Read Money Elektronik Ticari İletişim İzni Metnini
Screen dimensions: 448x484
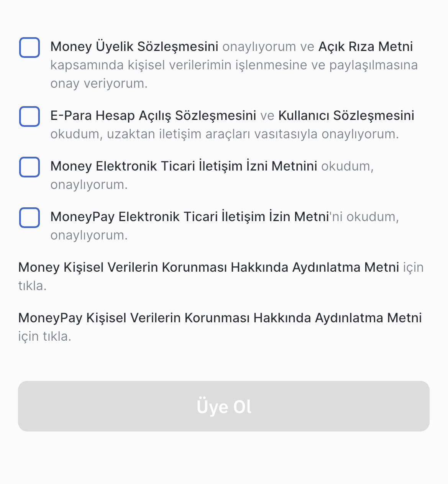184,166
